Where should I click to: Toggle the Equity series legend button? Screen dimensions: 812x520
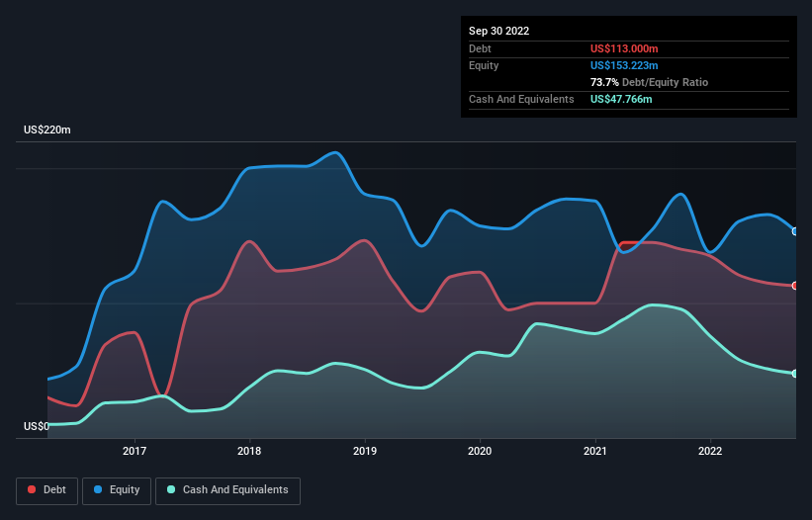pyautogui.click(x=117, y=490)
